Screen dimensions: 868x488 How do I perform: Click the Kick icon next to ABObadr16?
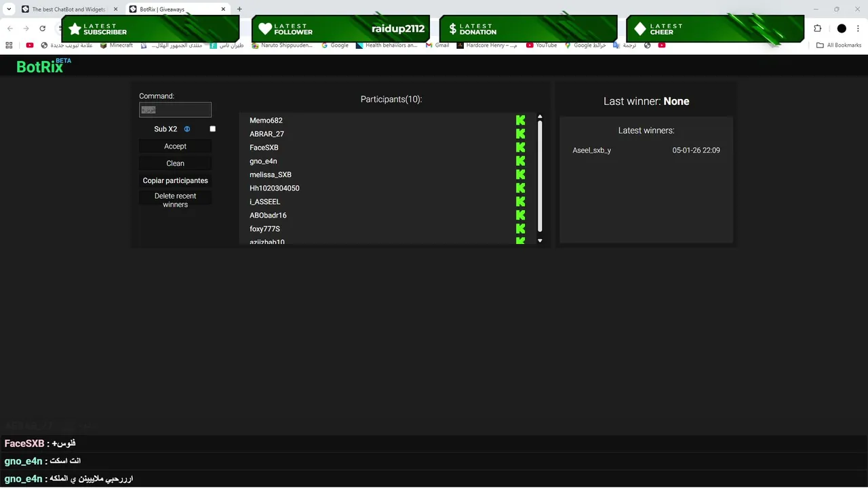tap(520, 215)
